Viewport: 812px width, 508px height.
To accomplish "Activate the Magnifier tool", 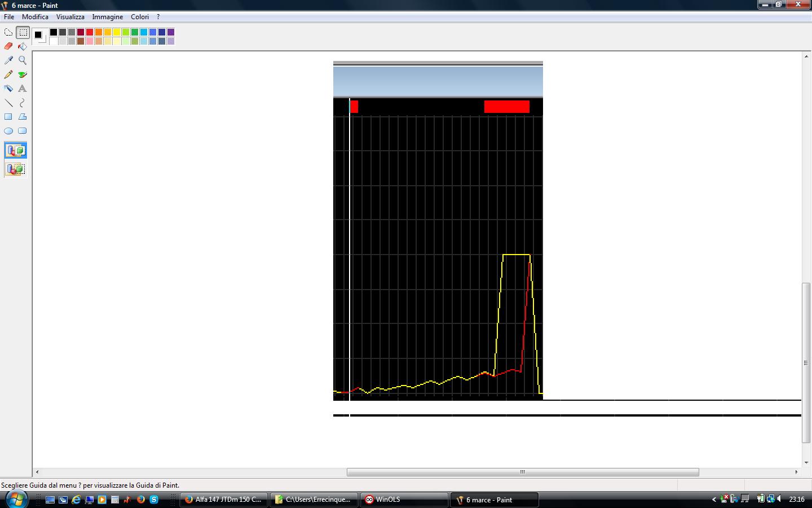I will point(23,60).
